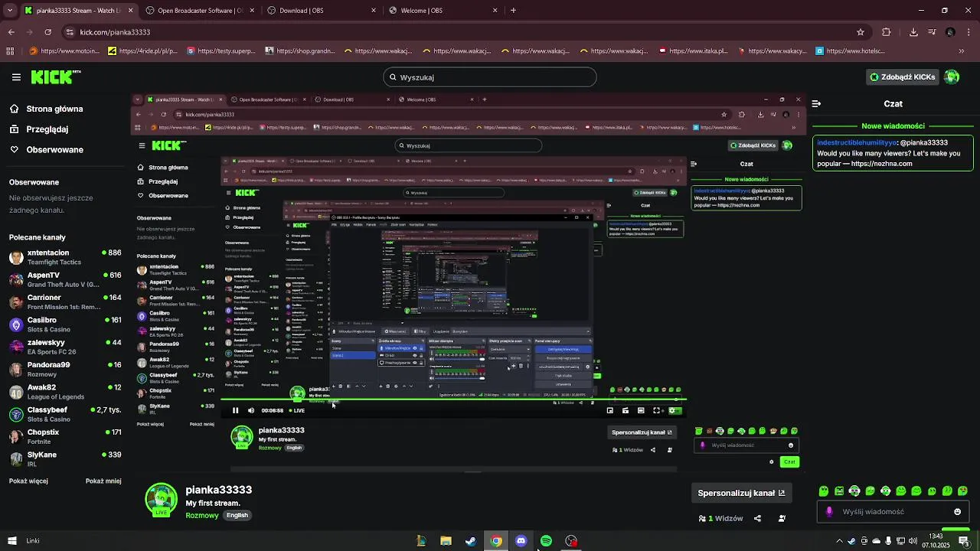Open emoji picker in message box
This screenshot has width=980, height=551.
pos(957,512)
